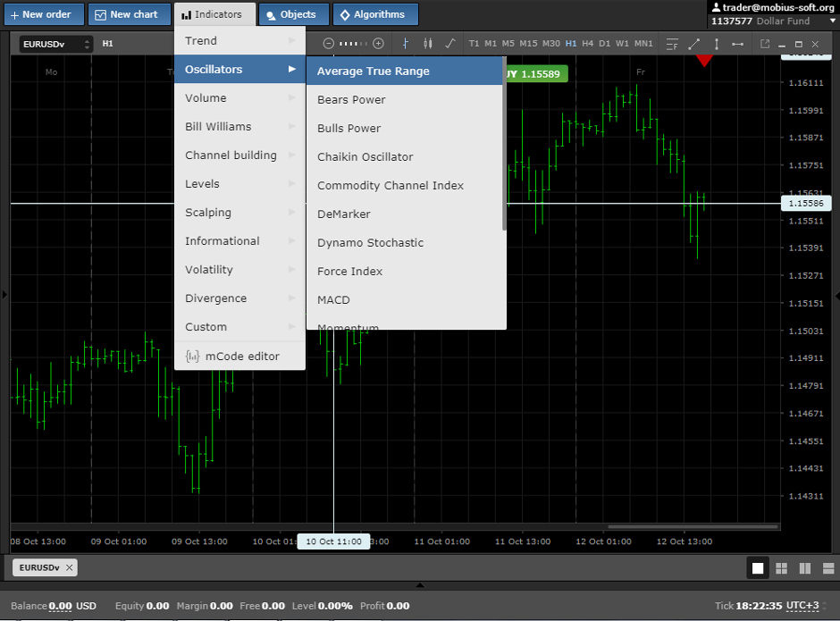
Task: Expand the Informational submenu
Action: [239, 241]
